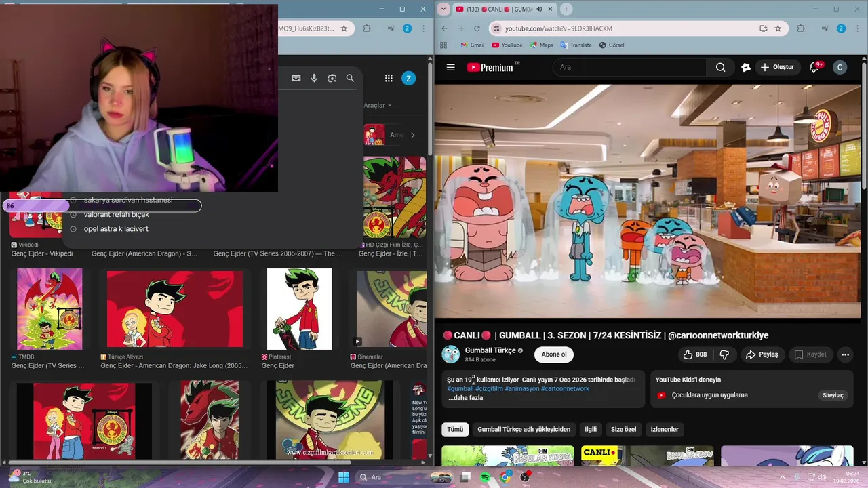This screenshot has height=488, width=868.
Task: Open the Google account avatar in left window
Action: pyautogui.click(x=408, y=78)
